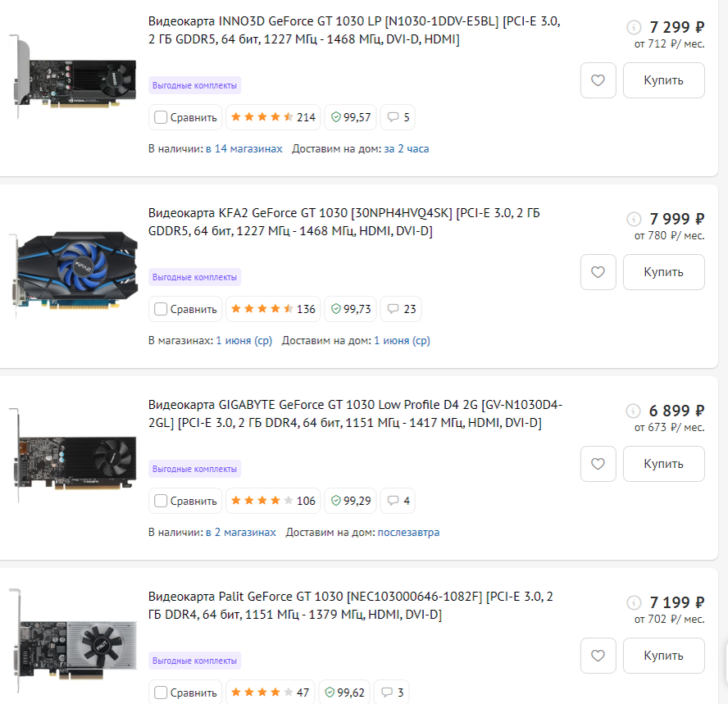Add KFA2 GT 1030 to favorites heart
Viewport: 728px width, 704px height.
point(598,272)
